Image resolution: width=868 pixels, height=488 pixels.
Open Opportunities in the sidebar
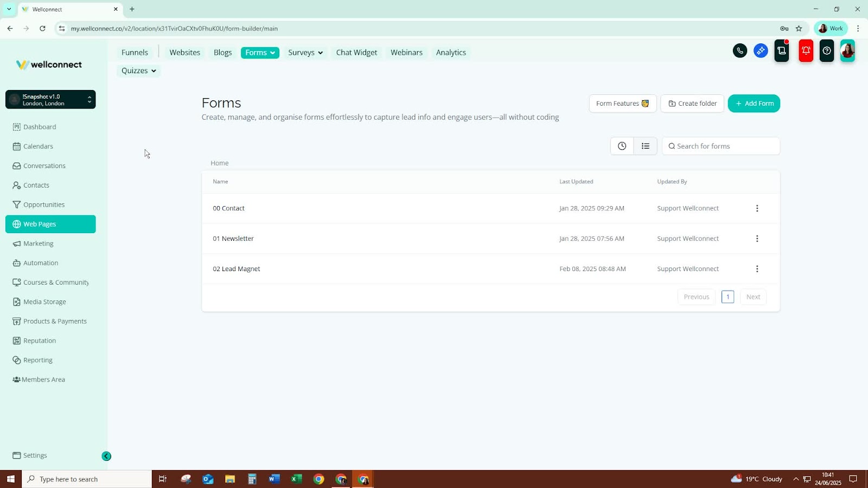[50, 205]
